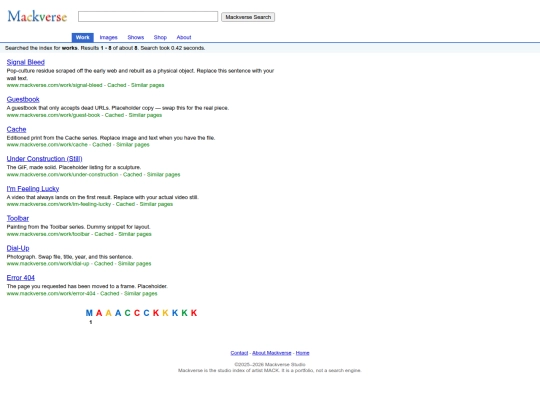Click the im-feeling-lucky URL text
540x405 pixels.
(x=59, y=204)
